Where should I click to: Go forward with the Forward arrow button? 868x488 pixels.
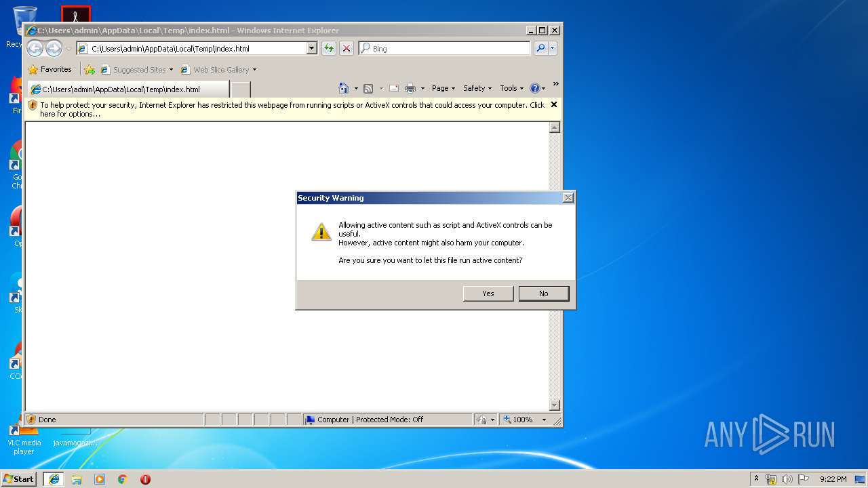[54, 48]
